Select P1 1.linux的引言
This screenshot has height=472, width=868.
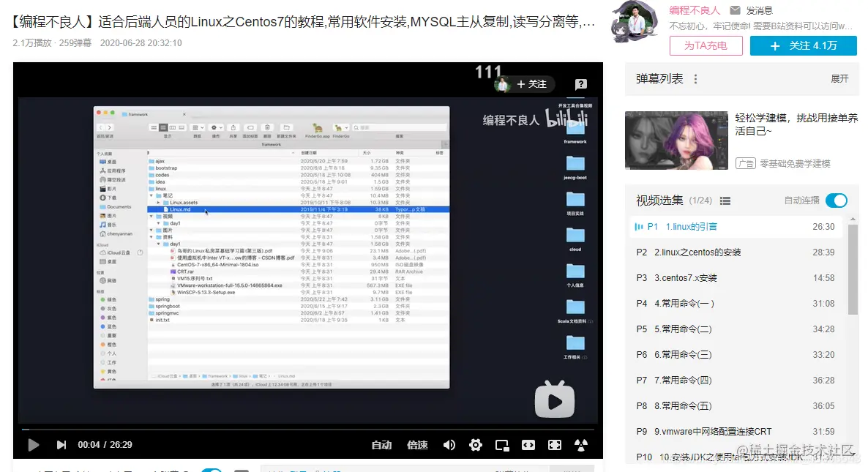tap(736, 226)
